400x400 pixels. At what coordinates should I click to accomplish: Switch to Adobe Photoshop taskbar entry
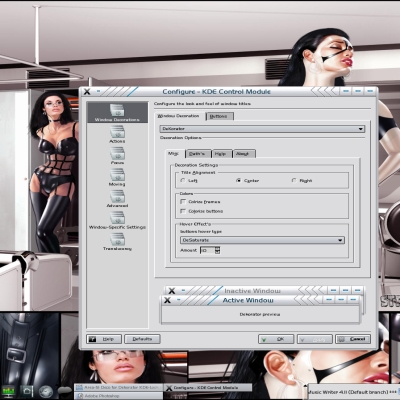pos(118,396)
